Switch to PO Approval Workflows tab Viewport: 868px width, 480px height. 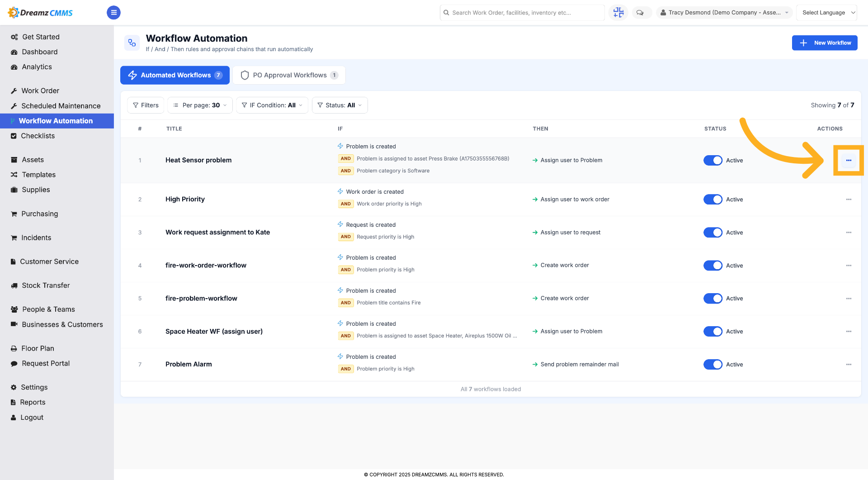[x=289, y=75]
